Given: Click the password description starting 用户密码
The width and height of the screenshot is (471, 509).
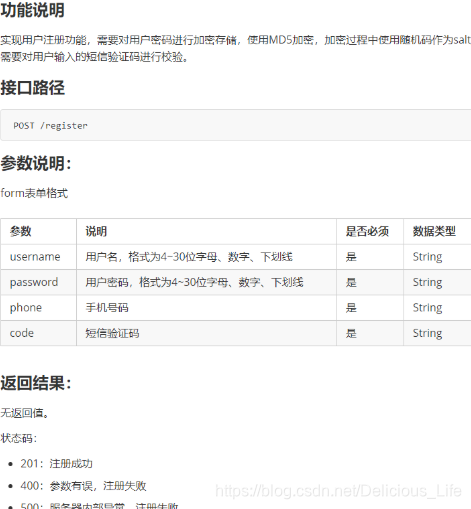Looking at the screenshot, I should (194, 282).
